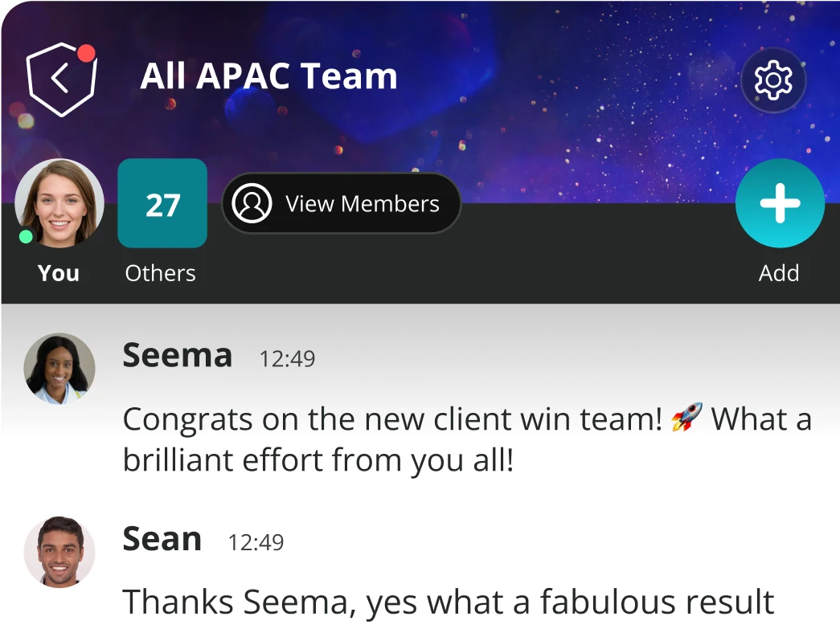Image resolution: width=840 pixels, height=637 pixels.
Task: Click the All APAC Team title
Action: click(268, 76)
